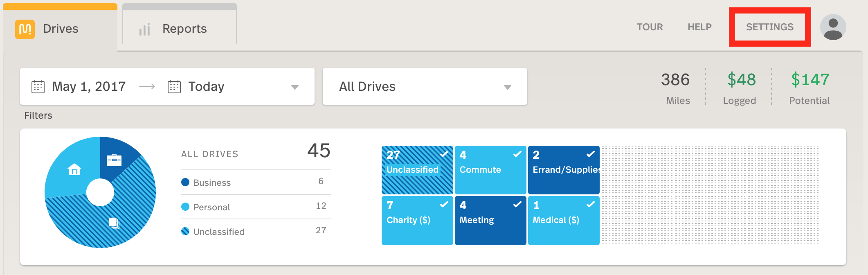
Task: Click the Filters label
Action: (x=38, y=115)
